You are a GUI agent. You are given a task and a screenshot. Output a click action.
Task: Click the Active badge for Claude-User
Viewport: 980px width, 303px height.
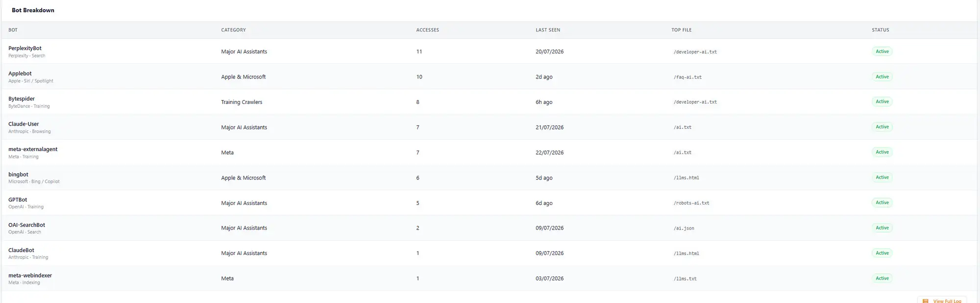pos(882,127)
